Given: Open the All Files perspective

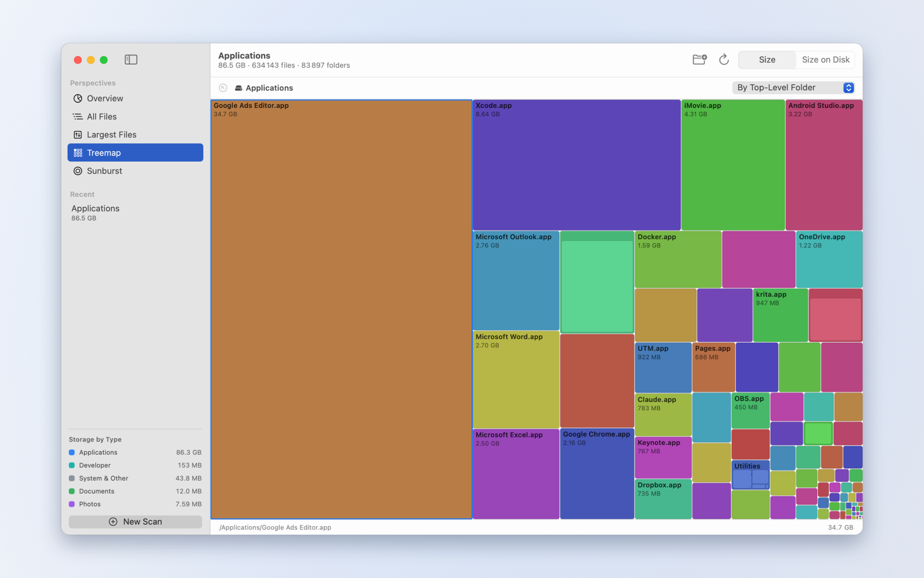Looking at the screenshot, I should [135, 117].
